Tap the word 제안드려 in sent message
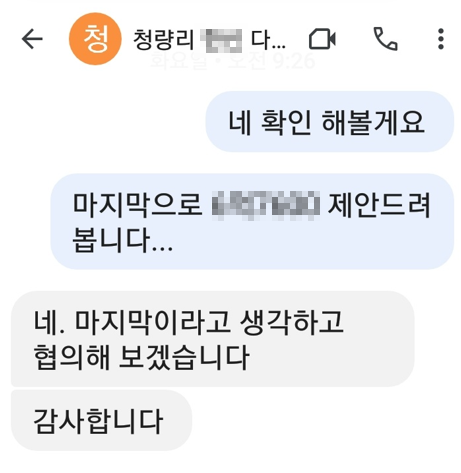 (379, 205)
